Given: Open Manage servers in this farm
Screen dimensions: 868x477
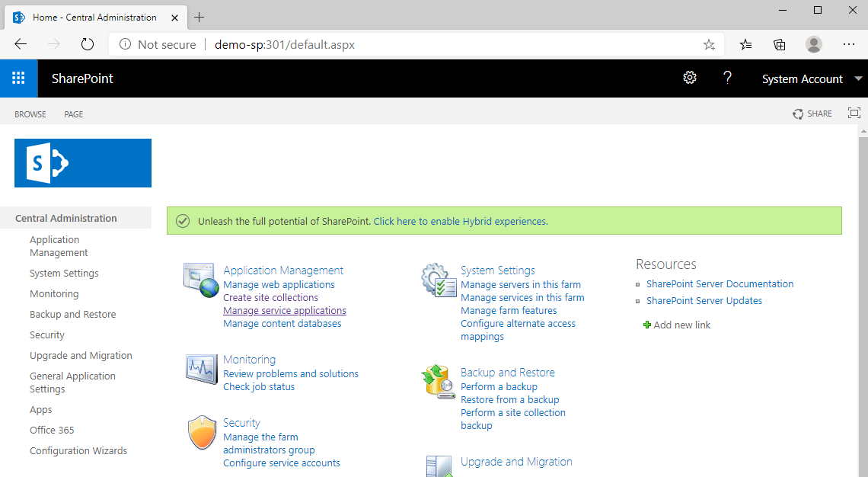Looking at the screenshot, I should 521,284.
